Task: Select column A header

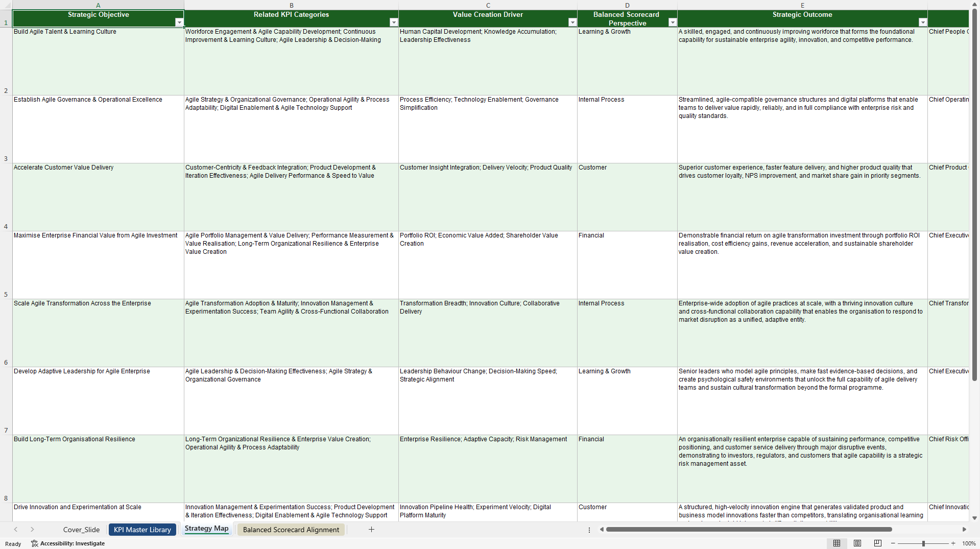Action: (98, 5)
